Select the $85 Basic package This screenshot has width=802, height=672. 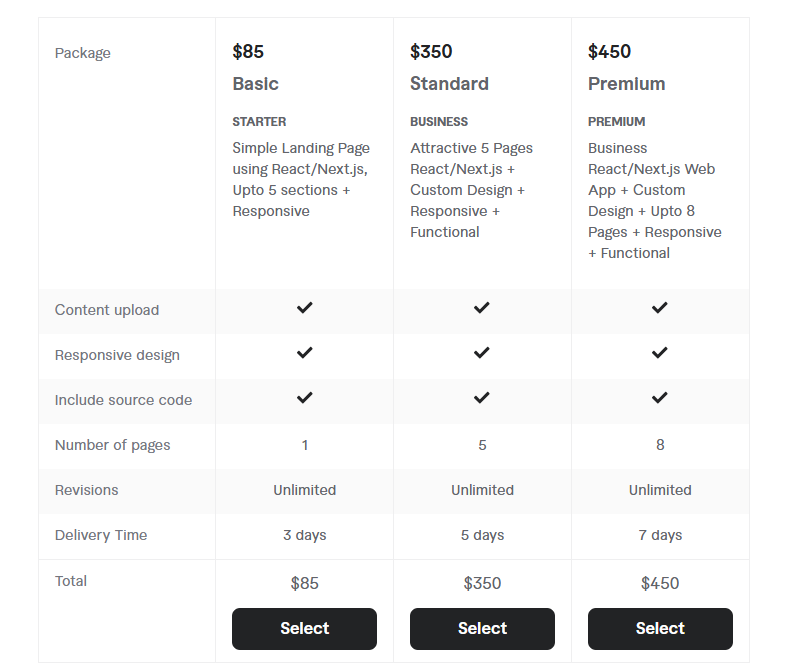coord(304,629)
